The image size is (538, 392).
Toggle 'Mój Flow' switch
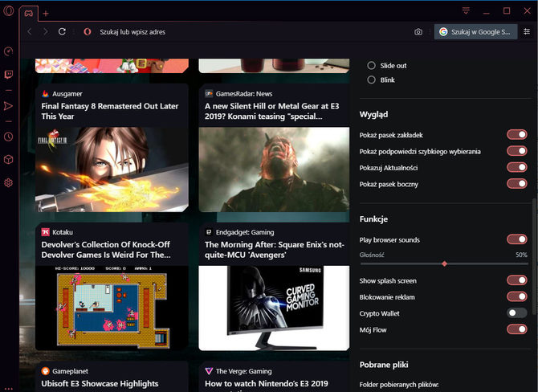click(517, 329)
